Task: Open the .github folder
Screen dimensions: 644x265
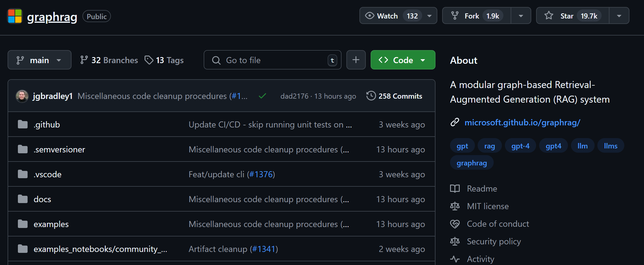Action: tap(47, 125)
